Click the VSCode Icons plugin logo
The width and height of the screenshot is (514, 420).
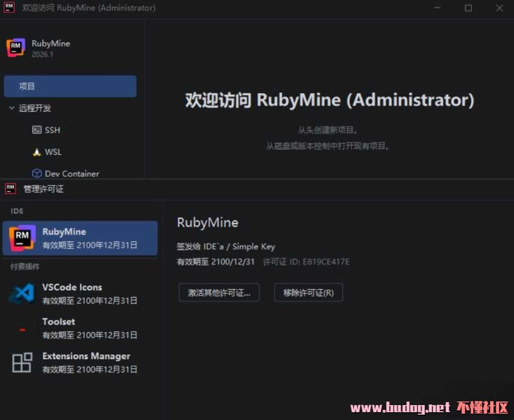[22, 293]
